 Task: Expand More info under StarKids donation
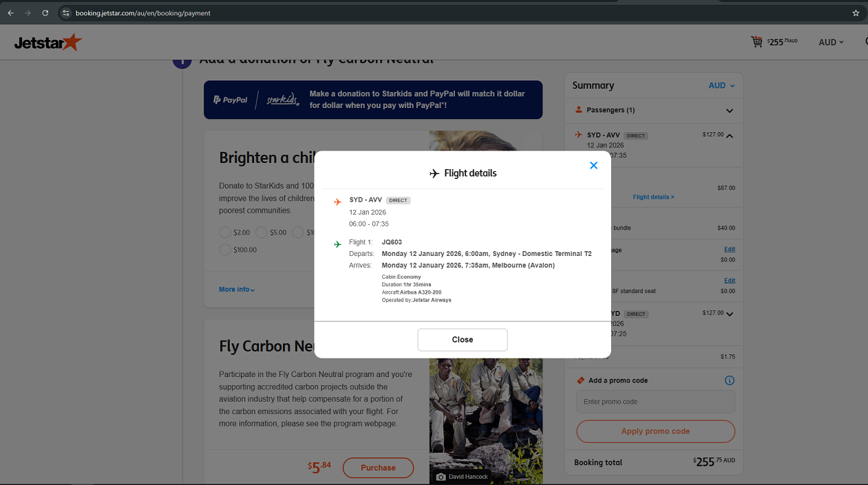(x=237, y=290)
